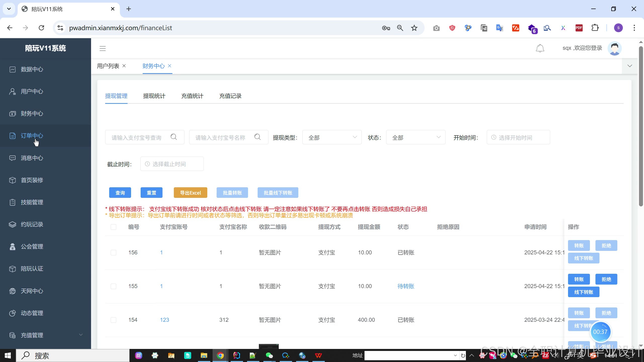The width and height of the screenshot is (644, 362).
Task: Open the taskbar address dropdown arrow
Action: click(x=455, y=355)
